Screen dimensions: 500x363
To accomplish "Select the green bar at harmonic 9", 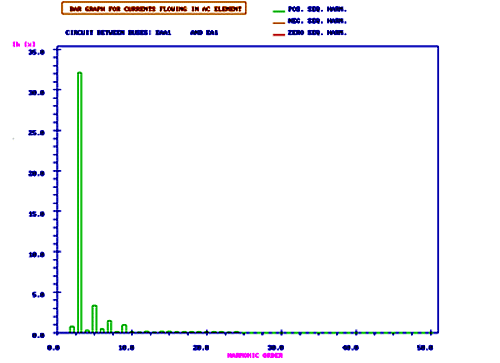I will [x=124, y=329].
